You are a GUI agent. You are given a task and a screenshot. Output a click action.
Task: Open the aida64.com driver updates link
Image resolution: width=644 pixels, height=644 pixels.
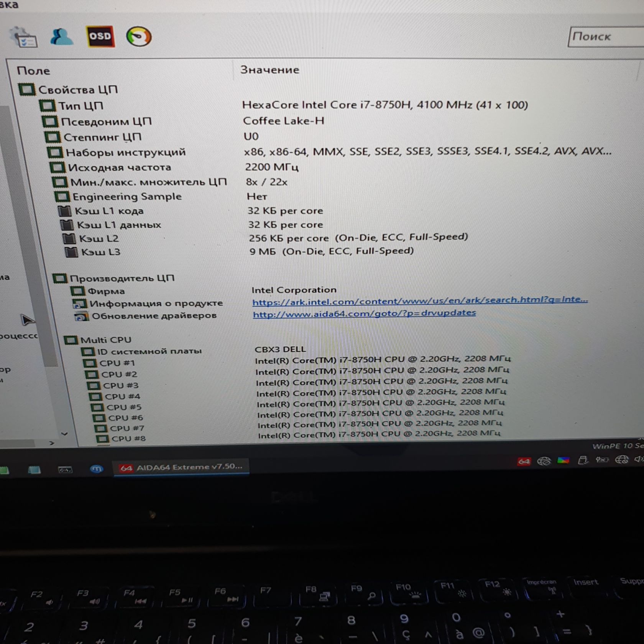click(x=364, y=314)
